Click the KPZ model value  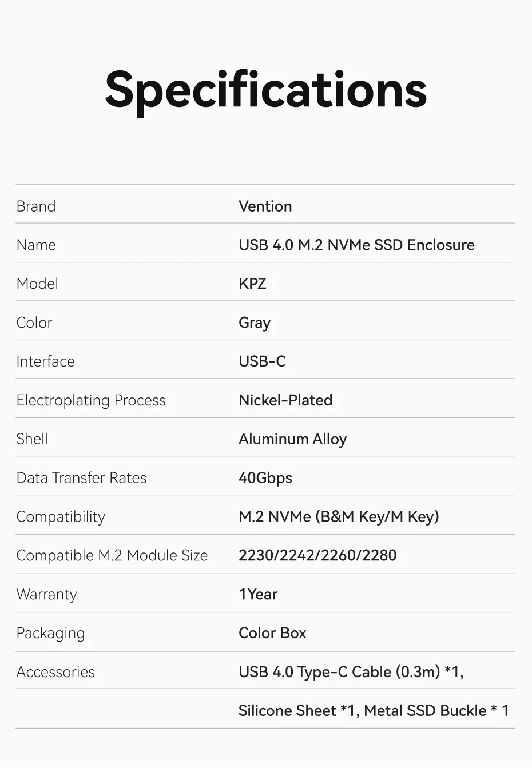(x=252, y=284)
